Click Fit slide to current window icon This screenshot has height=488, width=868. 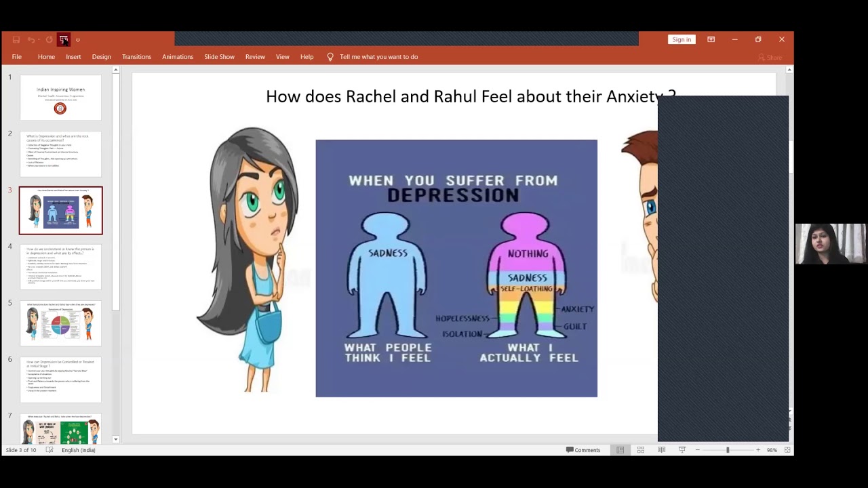pyautogui.click(x=787, y=450)
